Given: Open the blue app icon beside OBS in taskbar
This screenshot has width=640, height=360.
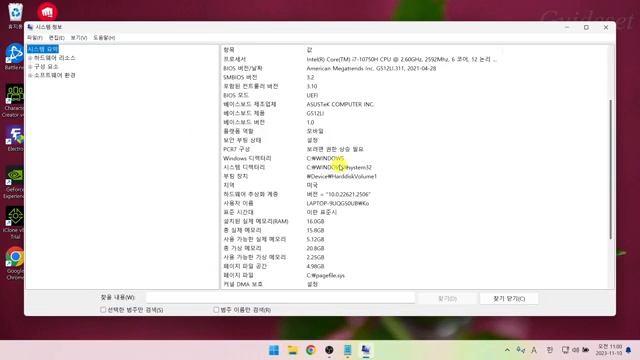Looking at the screenshot, I should click(347, 350).
